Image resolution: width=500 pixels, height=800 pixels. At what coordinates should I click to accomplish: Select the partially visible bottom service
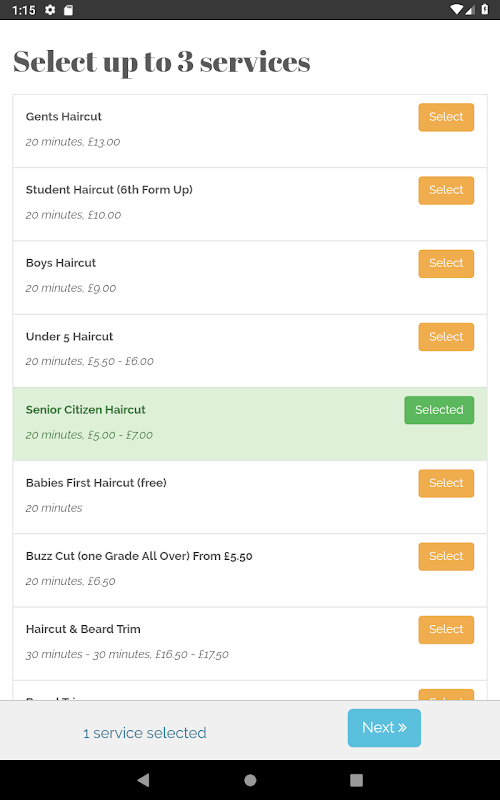pyautogui.click(x=446, y=695)
